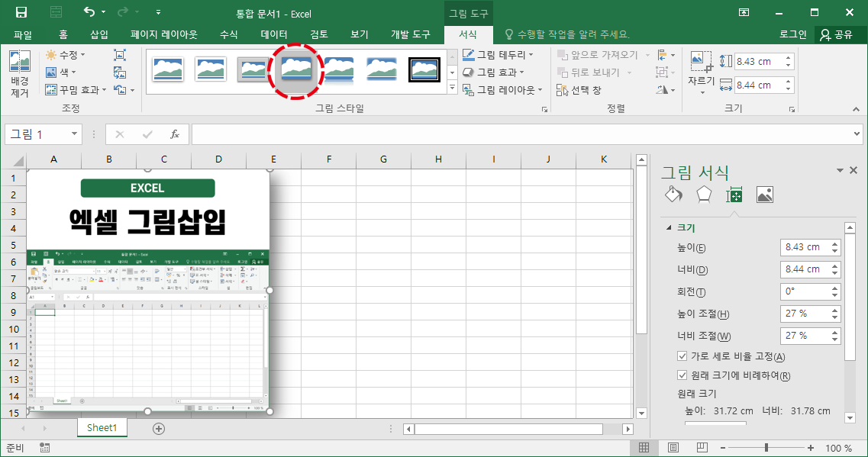Toggle 가로 세로 비율 고정 checkbox

(x=682, y=356)
